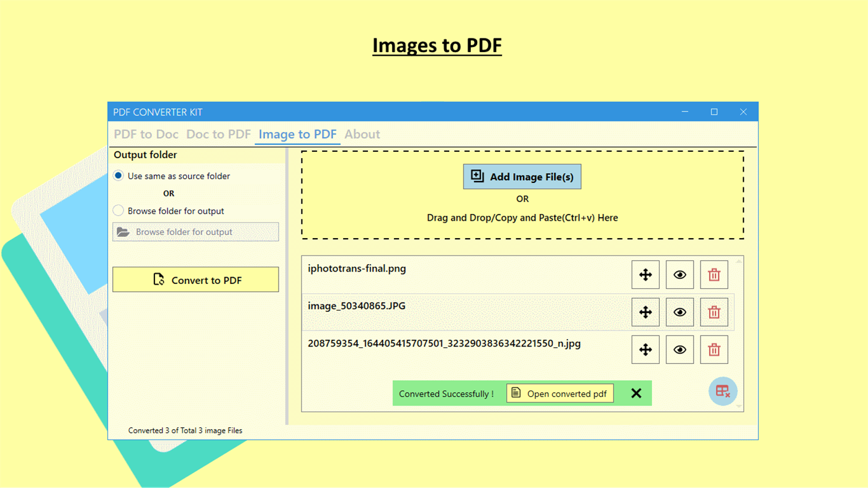This screenshot has height=488, width=868.
Task: Remove 208759354 file via trash icon
Action: pos(714,349)
